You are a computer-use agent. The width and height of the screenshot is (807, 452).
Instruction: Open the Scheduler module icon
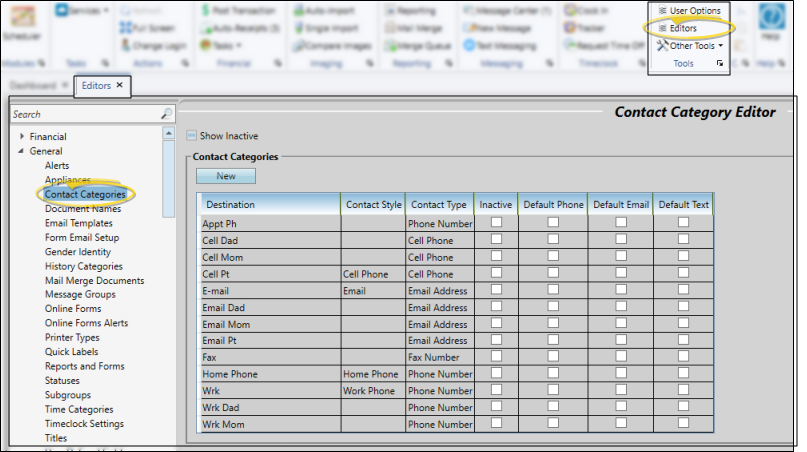click(x=21, y=20)
